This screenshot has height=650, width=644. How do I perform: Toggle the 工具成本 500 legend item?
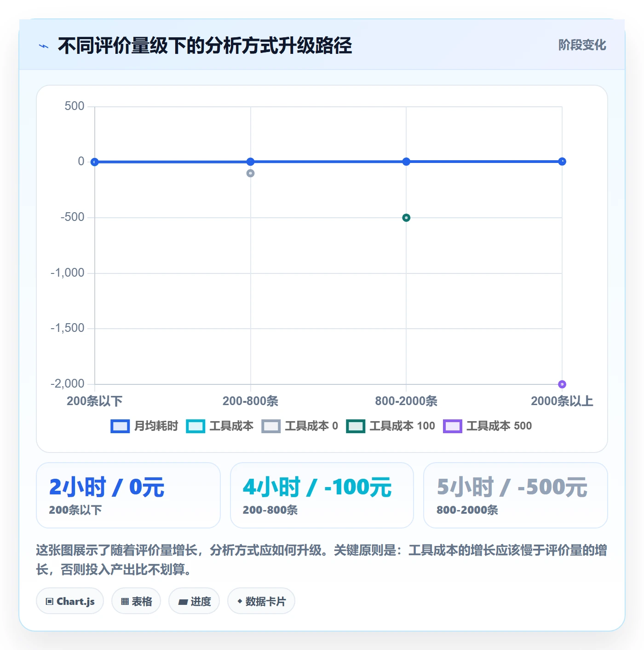click(487, 426)
